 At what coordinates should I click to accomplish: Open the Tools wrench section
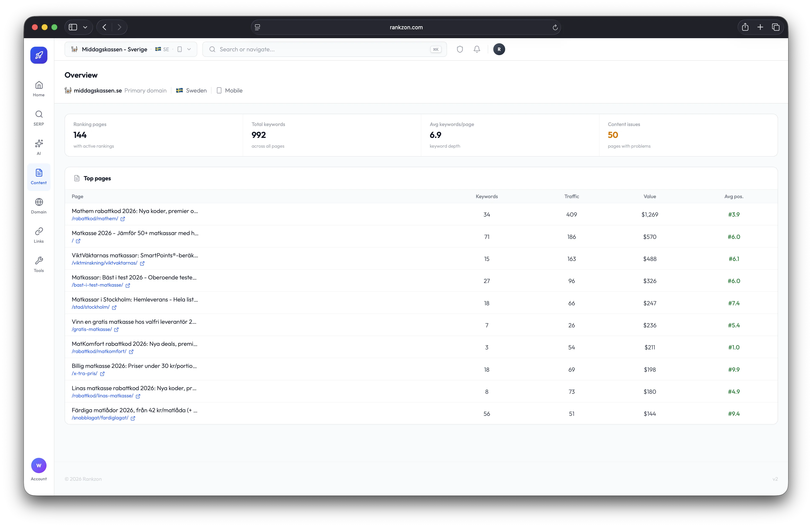[39, 265]
